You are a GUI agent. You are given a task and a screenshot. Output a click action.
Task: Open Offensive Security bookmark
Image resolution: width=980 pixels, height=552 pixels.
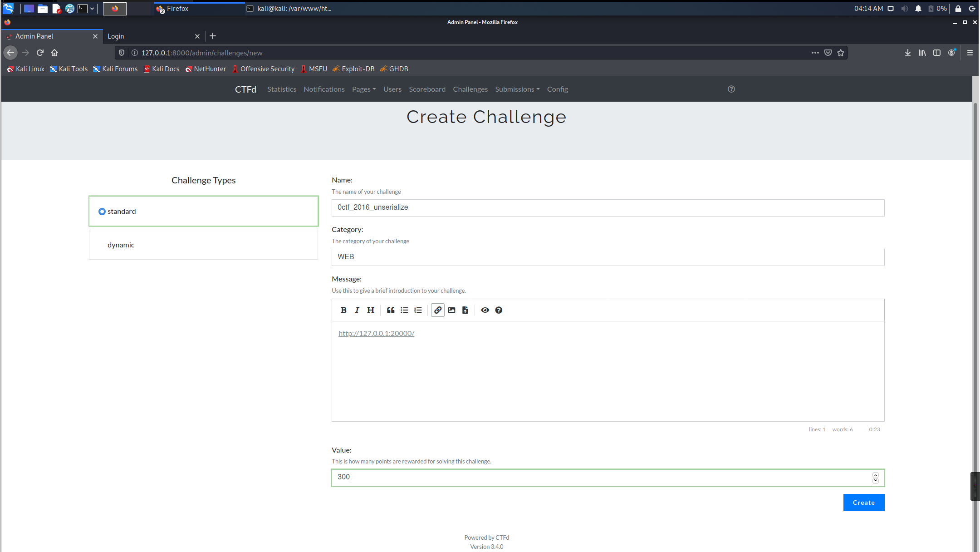[263, 69]
